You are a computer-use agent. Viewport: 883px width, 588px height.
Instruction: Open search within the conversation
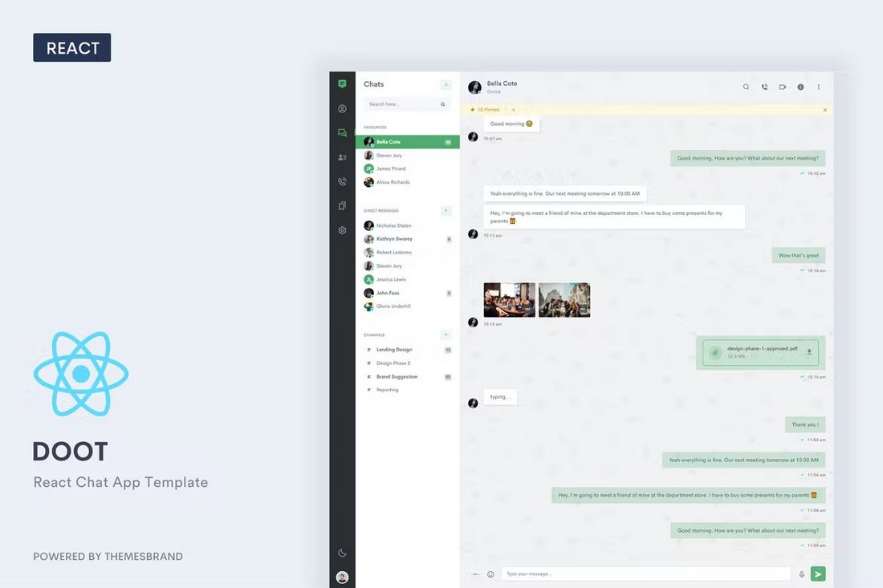tap(746, 87)
